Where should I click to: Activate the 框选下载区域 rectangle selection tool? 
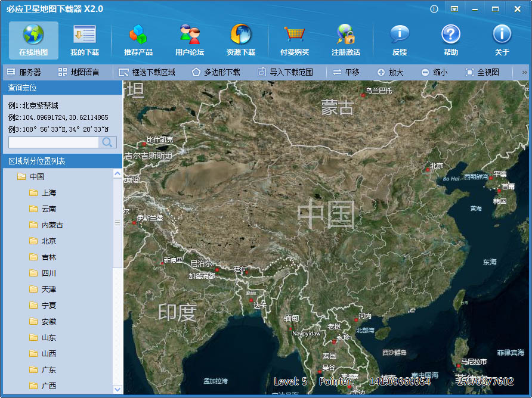147,72
